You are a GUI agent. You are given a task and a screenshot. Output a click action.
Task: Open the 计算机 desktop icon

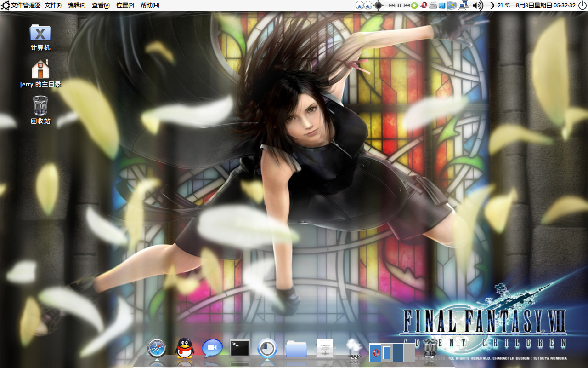[x=40, y=37]
